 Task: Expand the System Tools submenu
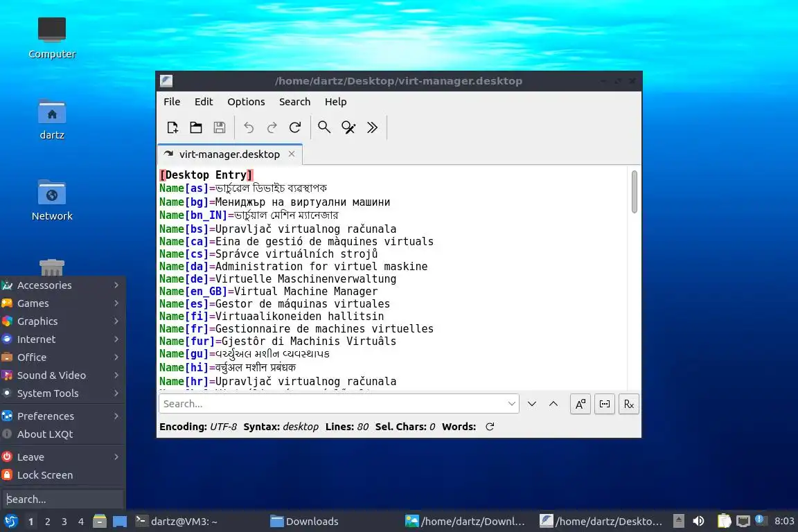[62, 393]
